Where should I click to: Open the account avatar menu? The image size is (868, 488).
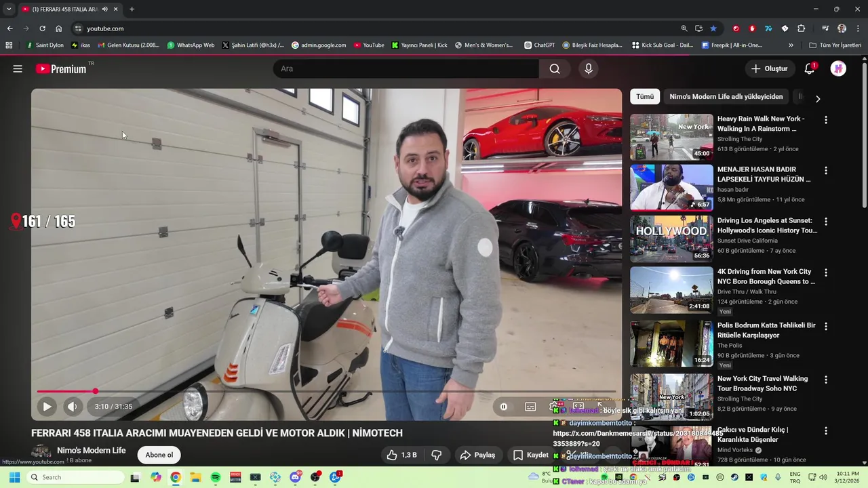coord(838,68)
